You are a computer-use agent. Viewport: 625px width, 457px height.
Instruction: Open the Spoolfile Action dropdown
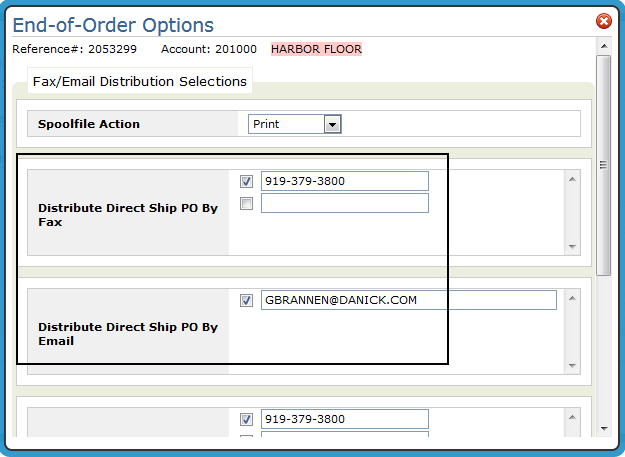tap(295, 124)
